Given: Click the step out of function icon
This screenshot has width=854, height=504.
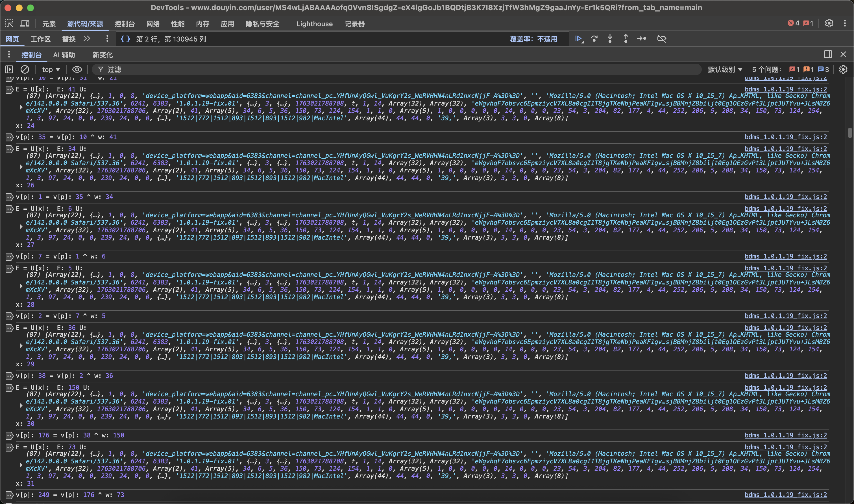Looking at the screenshot, I should click(x=626, y=39).
